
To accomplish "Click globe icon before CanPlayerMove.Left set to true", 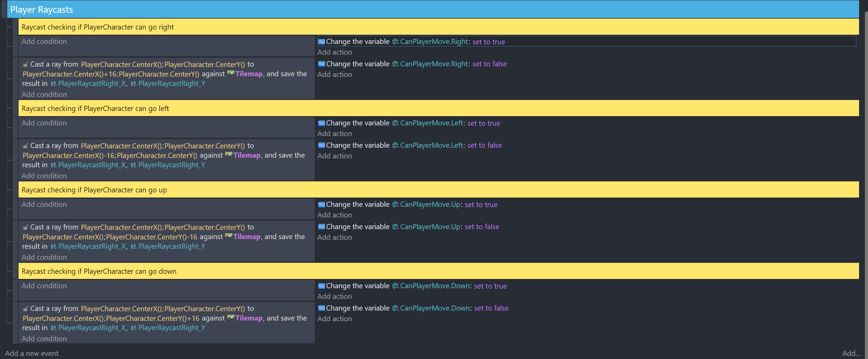I will (395, 123).
